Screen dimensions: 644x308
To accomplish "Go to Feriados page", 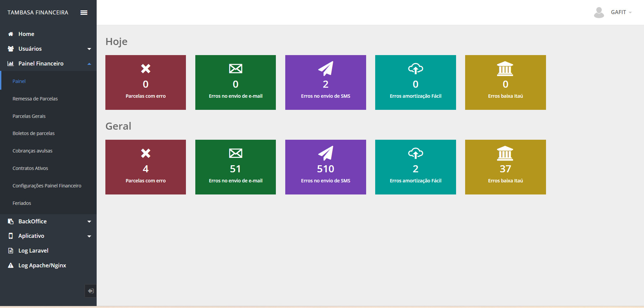I will [22, 203].
